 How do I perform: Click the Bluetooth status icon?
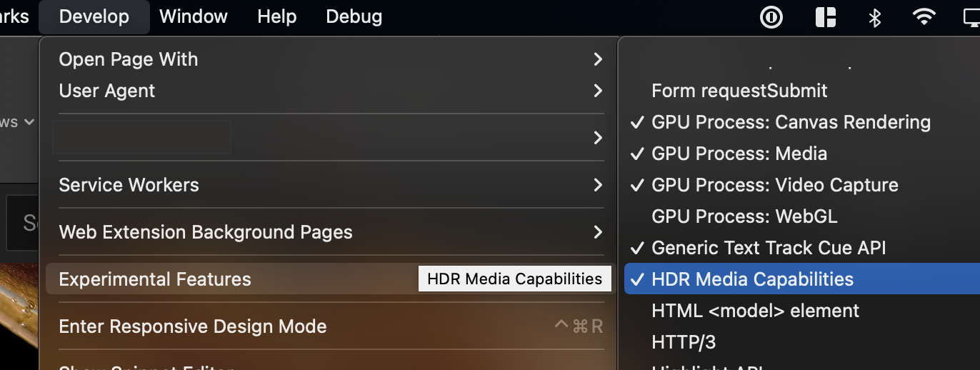875,17
